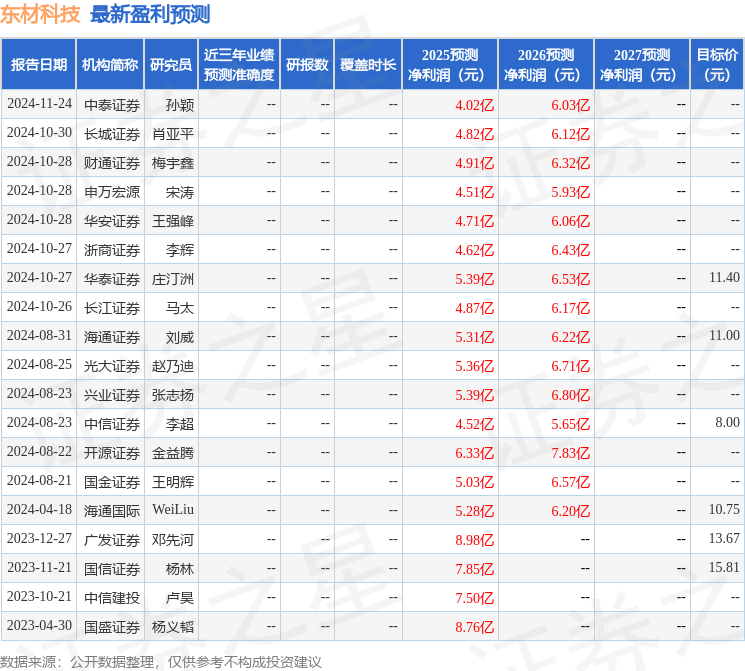The width and height of the screenshot is (745, 671).
Task: Click the 13.67 target price
Action: click(725, 538)
